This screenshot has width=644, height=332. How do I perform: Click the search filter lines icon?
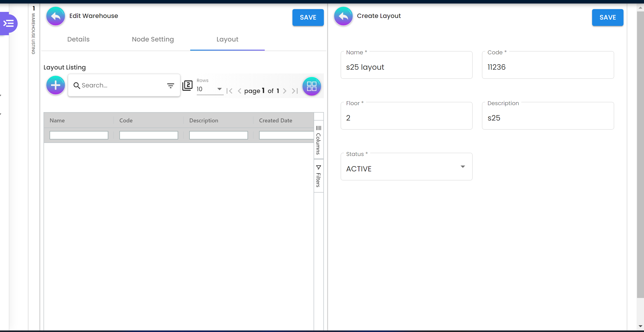(x=170, y=86)
